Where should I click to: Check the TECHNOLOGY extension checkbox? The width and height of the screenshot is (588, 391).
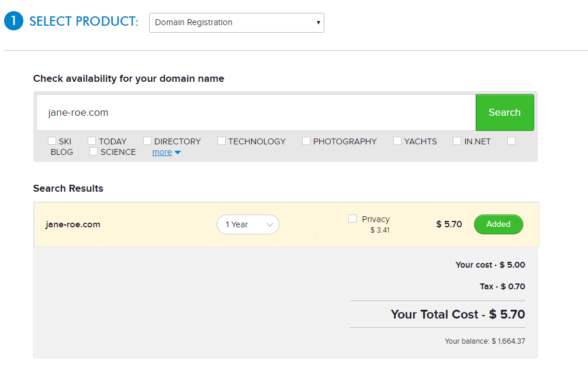tap(222, 141)
